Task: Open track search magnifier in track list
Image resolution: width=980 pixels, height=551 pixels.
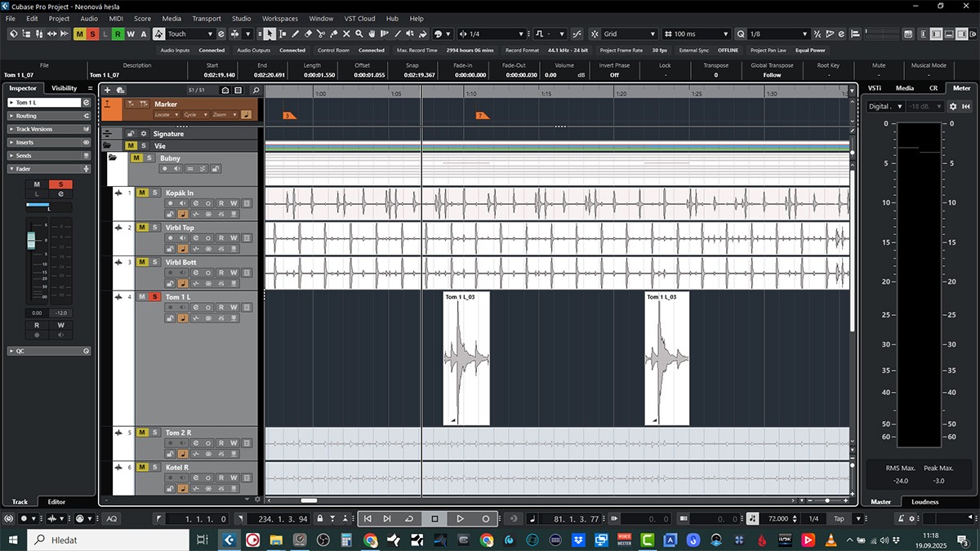Action: tap(255, 90)
